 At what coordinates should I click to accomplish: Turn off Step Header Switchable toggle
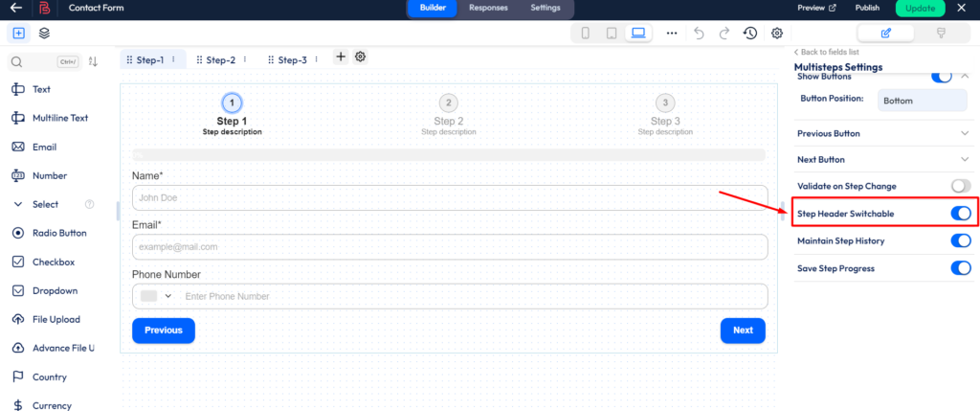pyautogui.click(x=960, y=213)
